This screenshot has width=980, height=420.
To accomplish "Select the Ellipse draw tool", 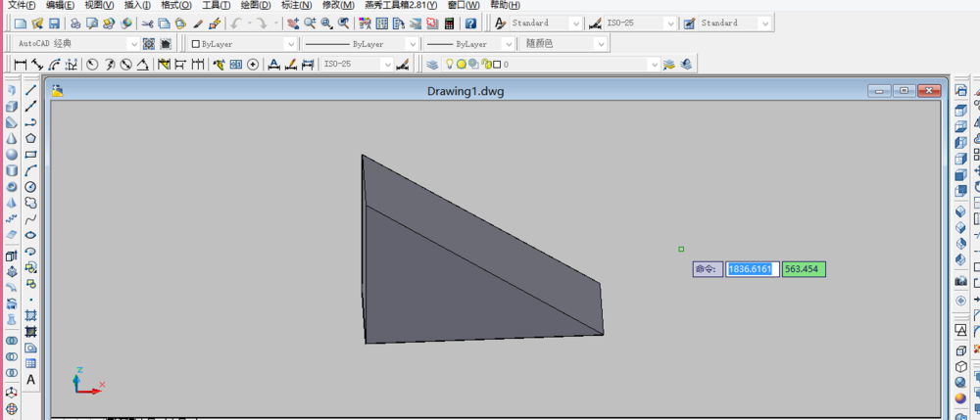I will coord(30,236).
